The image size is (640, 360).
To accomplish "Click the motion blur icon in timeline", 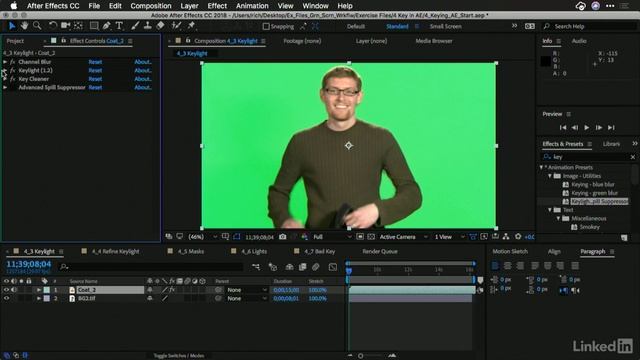I will [x=316, y=267].
